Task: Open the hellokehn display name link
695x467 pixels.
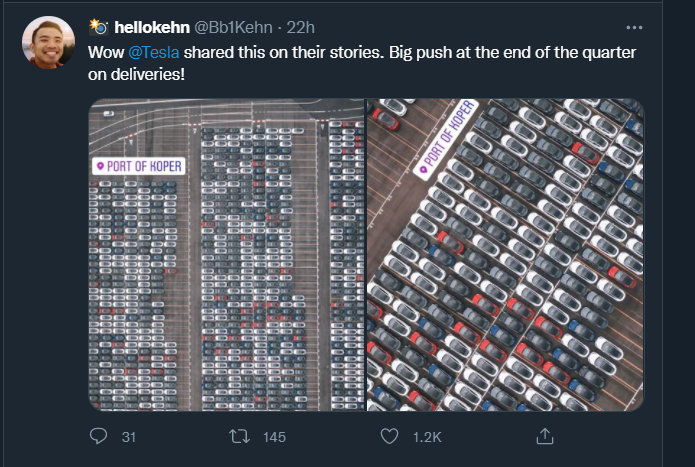Action: 152,27
